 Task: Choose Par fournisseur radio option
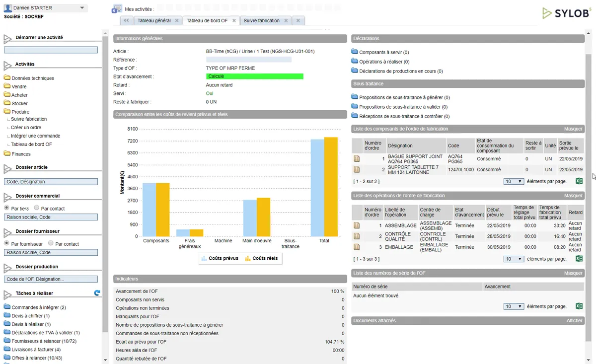(x=6, y=243)
